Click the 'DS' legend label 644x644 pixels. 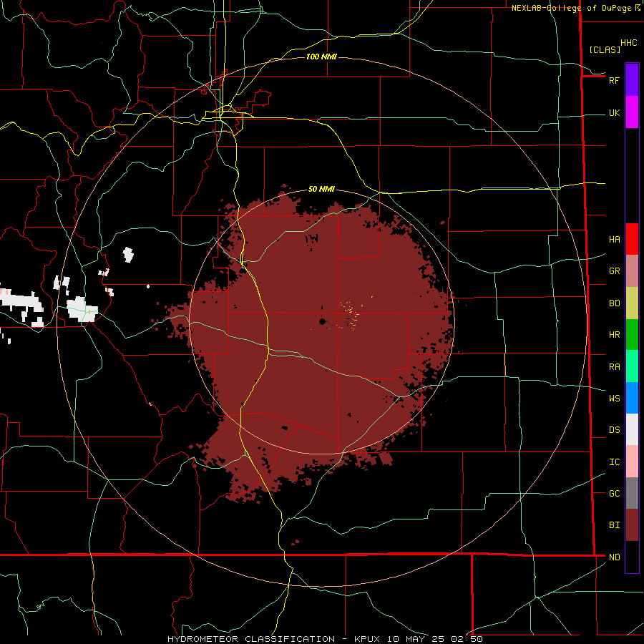click(x=615, y=430)
